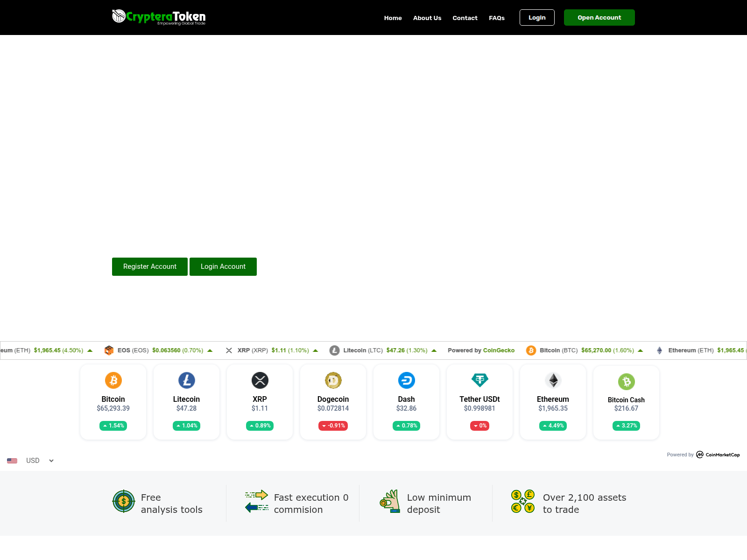Click the "Low minimum deposit" text
This screenshot has width=747, height=560.
click(x=439, y=504)
